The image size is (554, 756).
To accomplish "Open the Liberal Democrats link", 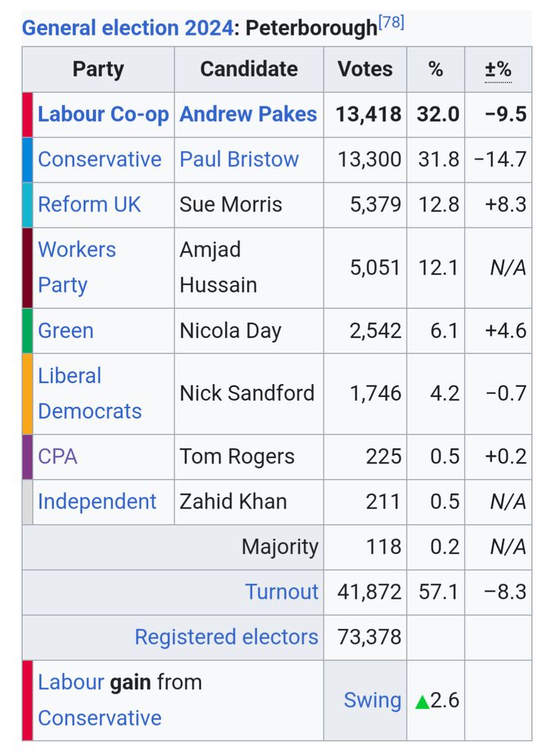I will pyautogui.click(x=90, y=393).
